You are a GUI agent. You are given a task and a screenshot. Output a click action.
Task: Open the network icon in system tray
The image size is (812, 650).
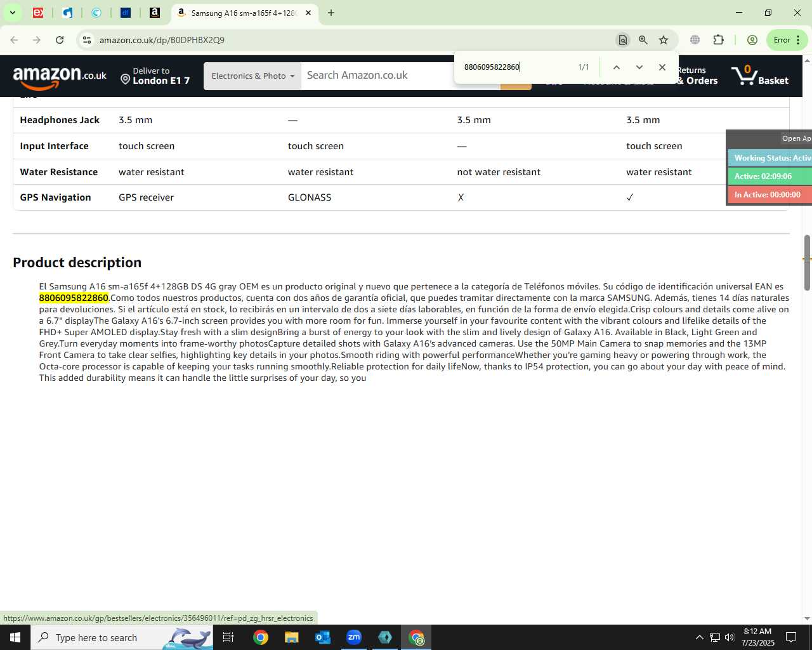coord(715,637)
